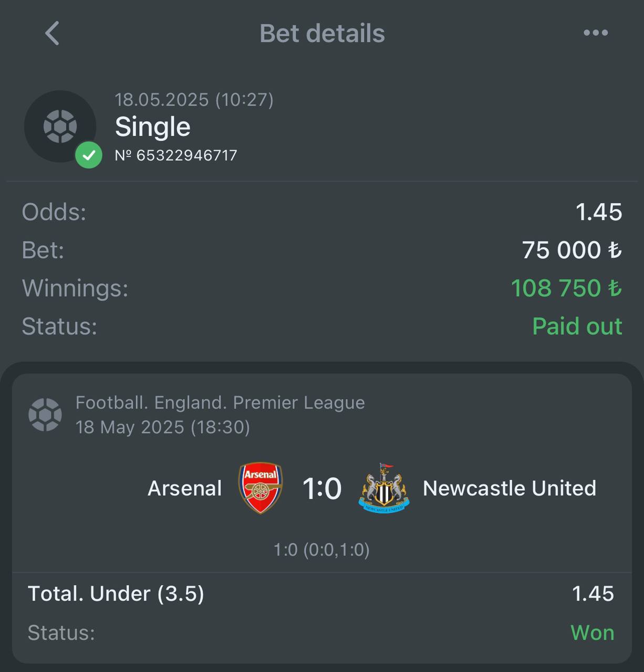Tap the 1:0 match score
The width and height of the screenshot is (644, 672).
[322, 488]
